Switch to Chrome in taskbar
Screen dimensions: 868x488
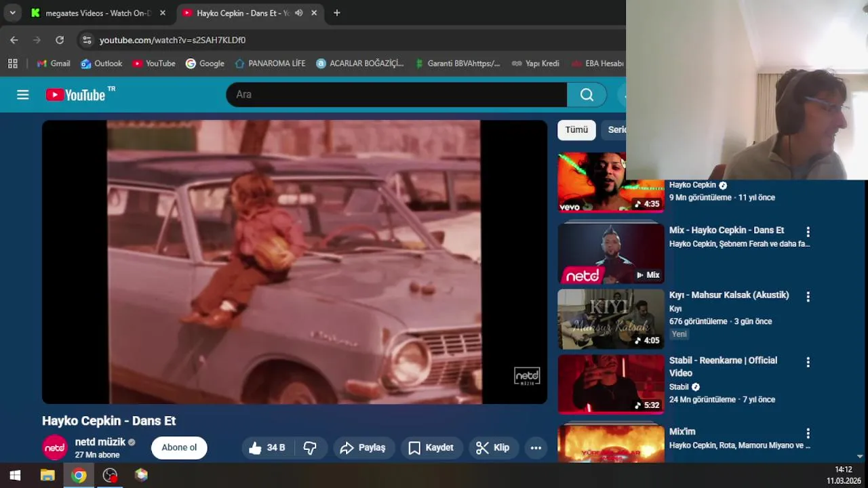pyautogui.click(x=79, y=475)
